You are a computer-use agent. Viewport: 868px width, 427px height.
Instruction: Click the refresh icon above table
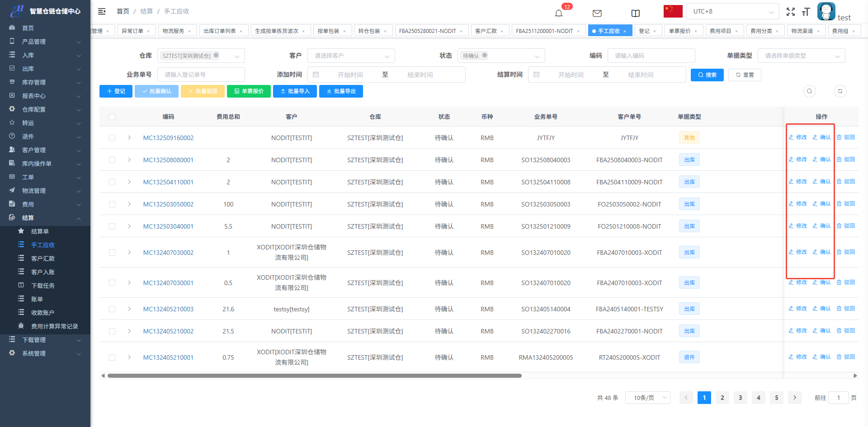840,91
